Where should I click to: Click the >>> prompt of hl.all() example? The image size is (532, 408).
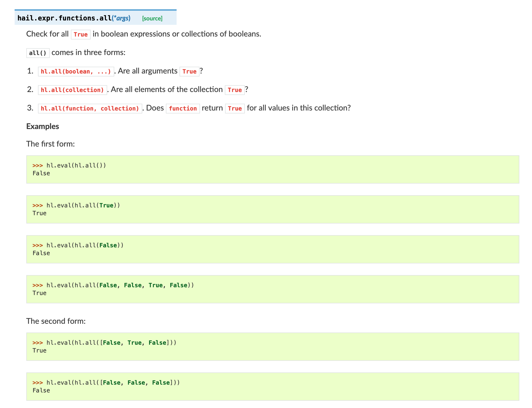click(x=38, y=166)
